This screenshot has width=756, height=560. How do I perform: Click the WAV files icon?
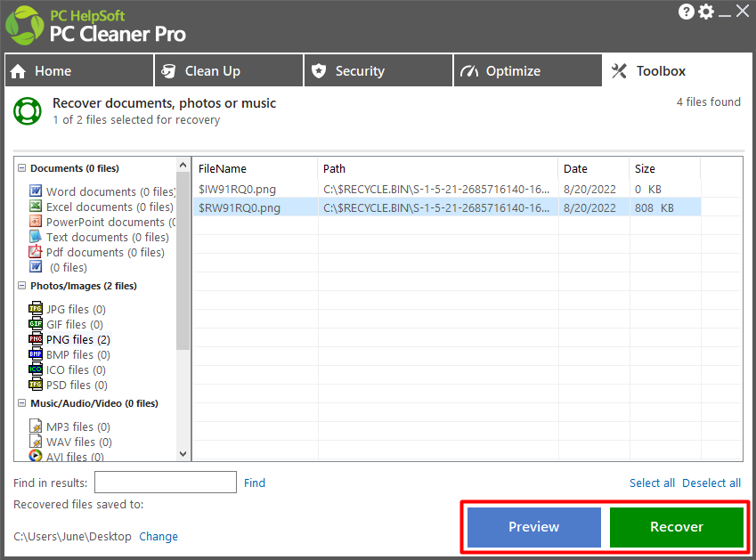pos(36,442)
